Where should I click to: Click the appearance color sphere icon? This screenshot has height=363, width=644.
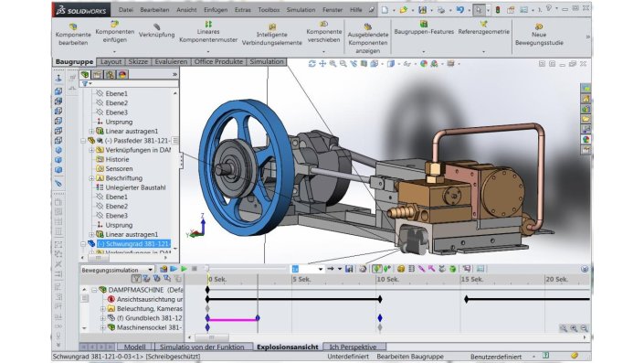[x=424, y=64]
